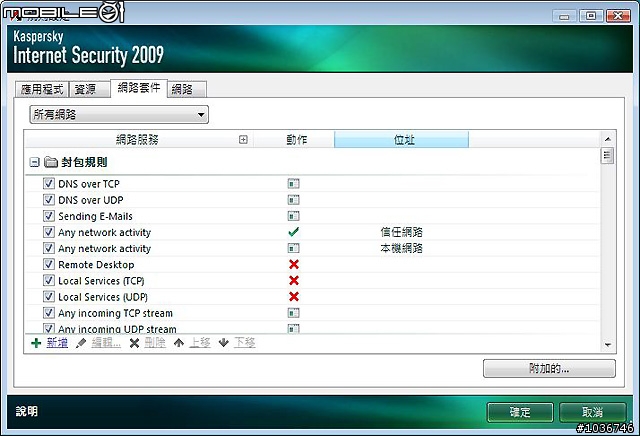Disable the Remote Desktop rule checkbox
This screenshot has height=436, width=640.
tap(49, 264)
